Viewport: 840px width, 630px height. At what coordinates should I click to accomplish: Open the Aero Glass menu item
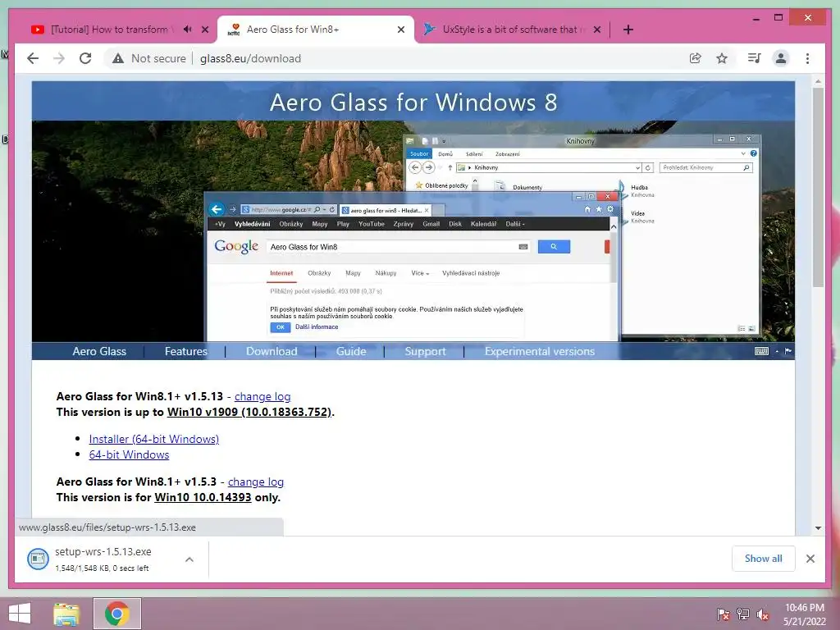pos(99,351)
